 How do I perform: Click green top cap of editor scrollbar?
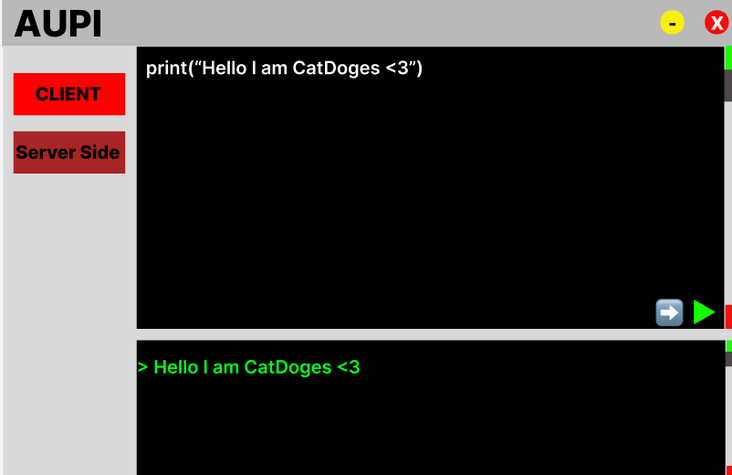(728, 58)
